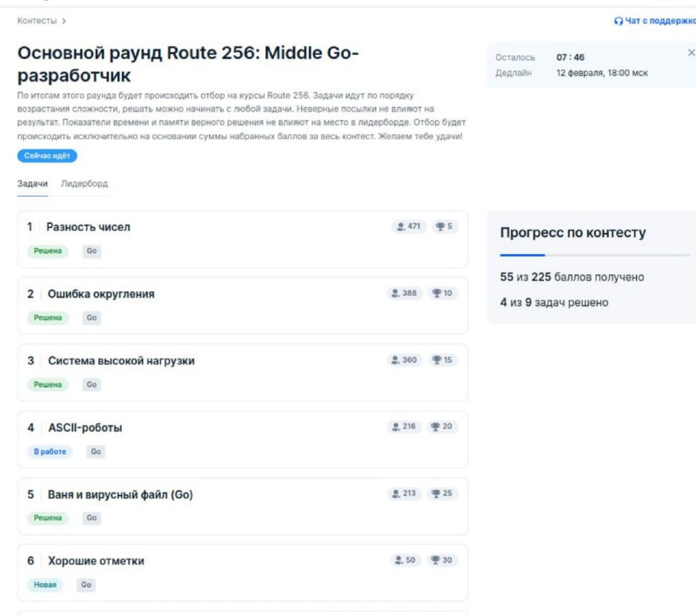The width and height of the screenshot is (696, 616).
Task: Click the Прогресс по контесту heading
Action: point(573,232)
